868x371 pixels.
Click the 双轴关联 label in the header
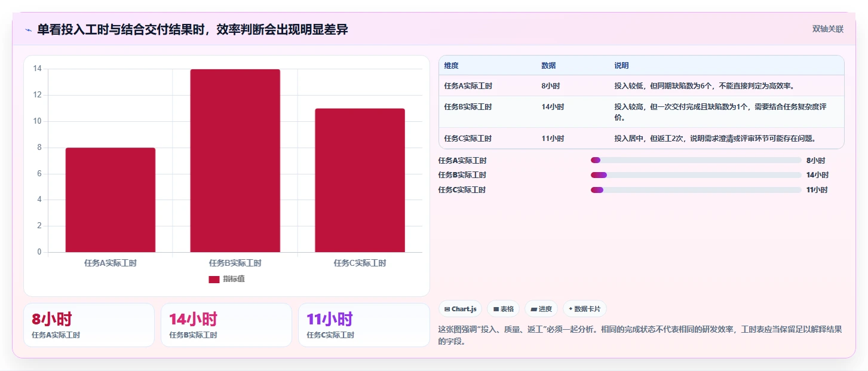point(827,29)
